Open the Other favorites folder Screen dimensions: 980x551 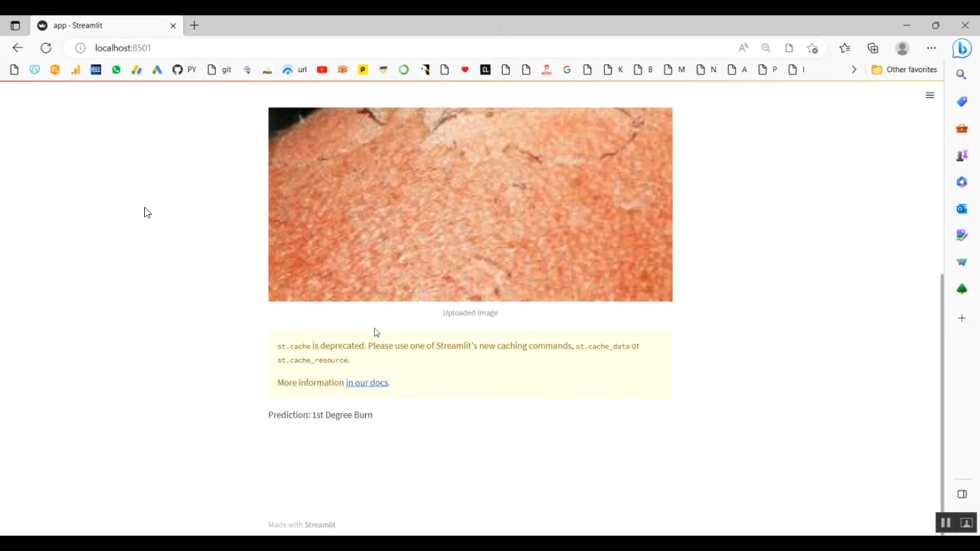(x=905, y=69)
